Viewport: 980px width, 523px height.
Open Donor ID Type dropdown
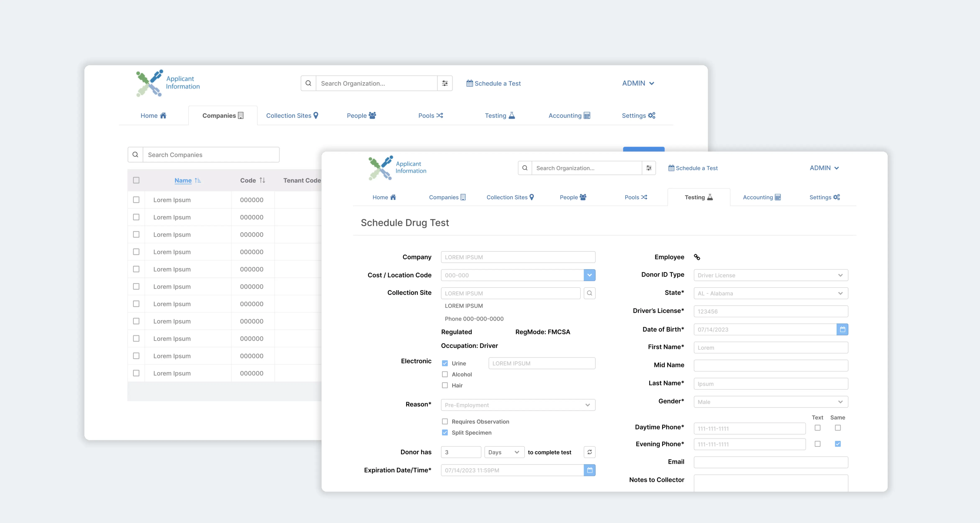pyautogui.click(x=771, y=275)
